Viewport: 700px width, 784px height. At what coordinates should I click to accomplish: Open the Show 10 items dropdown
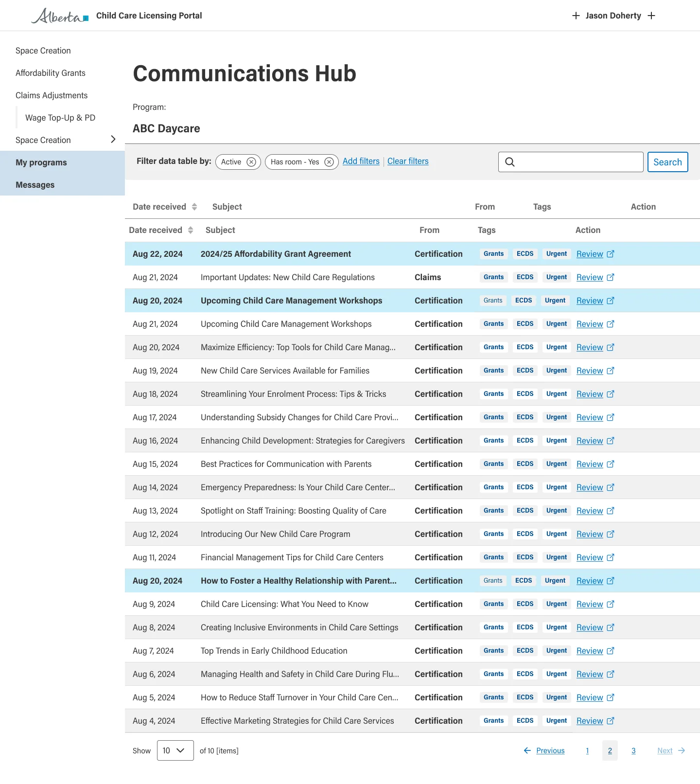[175, 750]
